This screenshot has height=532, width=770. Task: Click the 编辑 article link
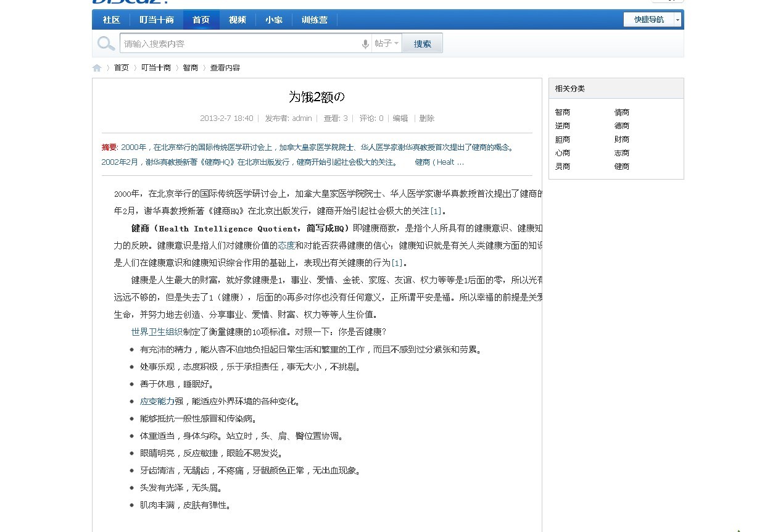[400, 118]
